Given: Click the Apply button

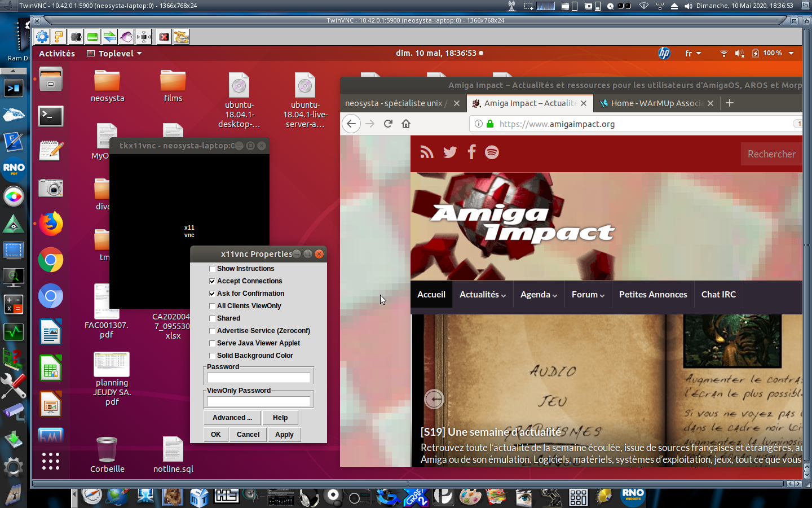Looking at the screenshot, I should (284, 435).
